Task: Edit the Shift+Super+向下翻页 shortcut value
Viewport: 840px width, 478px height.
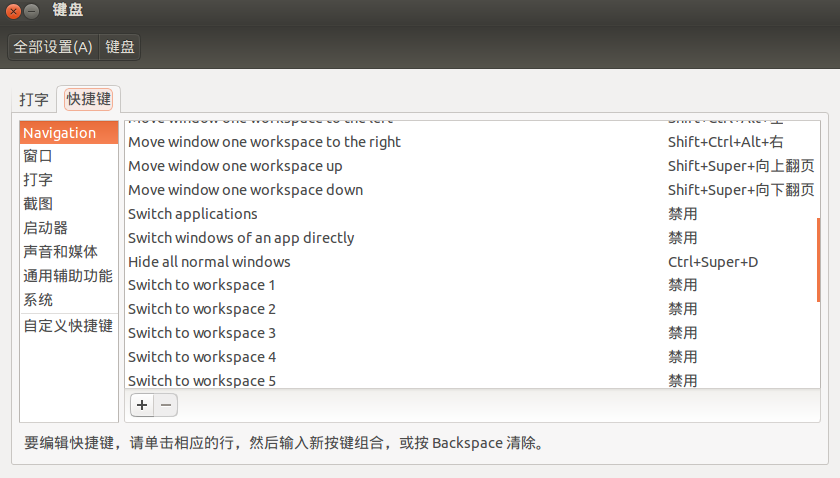Action: (x=741, y=190)
